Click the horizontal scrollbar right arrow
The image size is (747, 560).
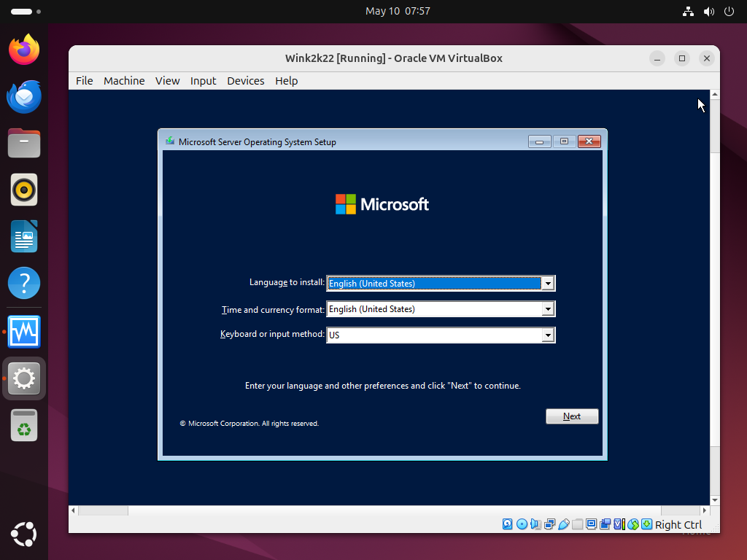[x=705, y=510]
